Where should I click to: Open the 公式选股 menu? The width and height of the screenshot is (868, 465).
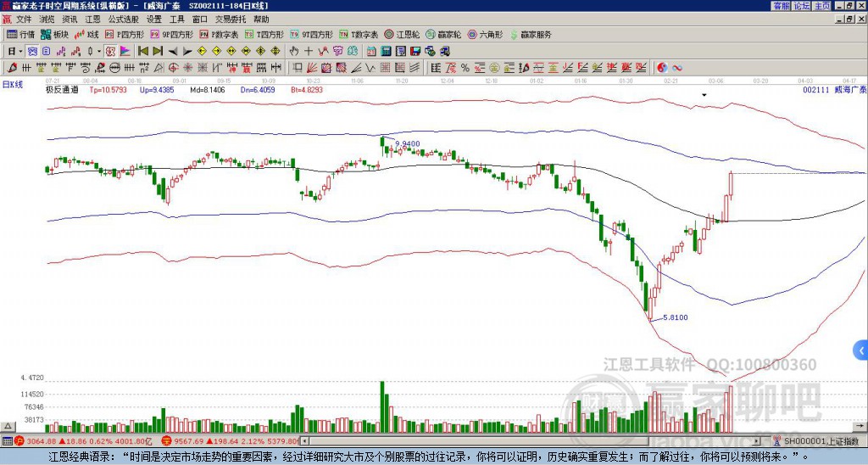(123, 20)
